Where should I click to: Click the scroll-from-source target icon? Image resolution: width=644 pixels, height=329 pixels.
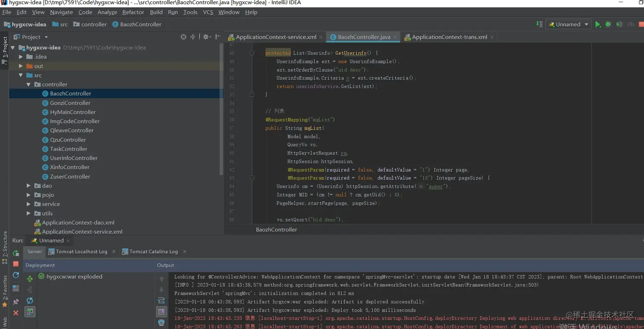(183, 37)
